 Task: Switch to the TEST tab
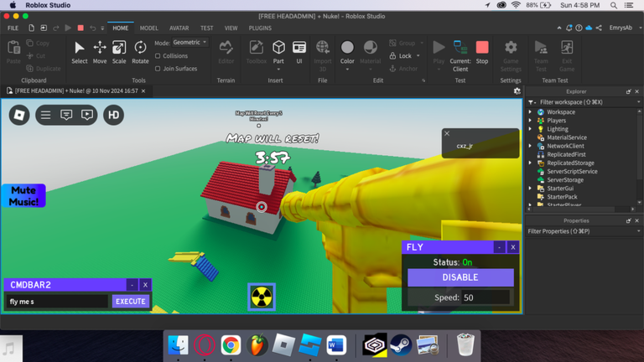pyautogui.click(x=206, y=28)
